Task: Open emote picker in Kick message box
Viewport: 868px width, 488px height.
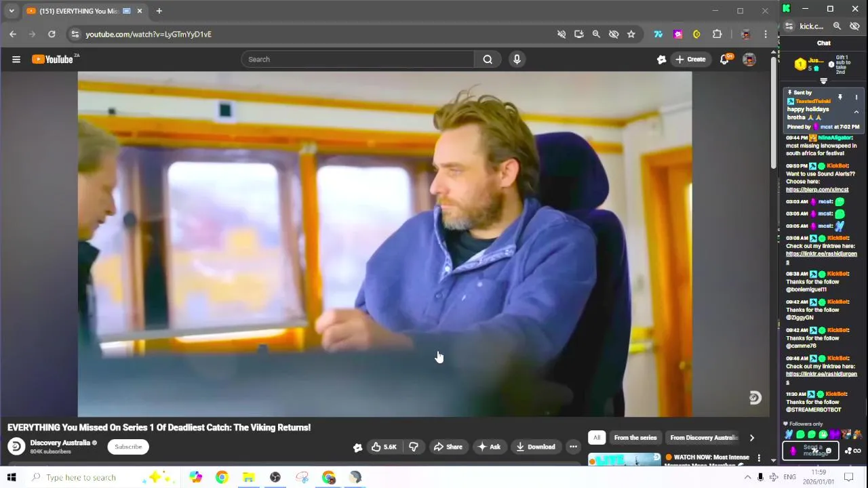Action: 829,451
